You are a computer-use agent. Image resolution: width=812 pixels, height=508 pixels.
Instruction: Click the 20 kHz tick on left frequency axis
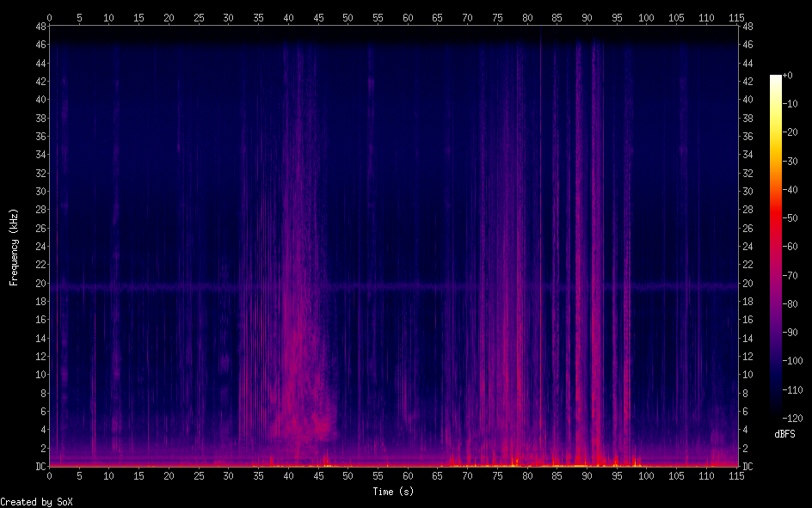39,283
